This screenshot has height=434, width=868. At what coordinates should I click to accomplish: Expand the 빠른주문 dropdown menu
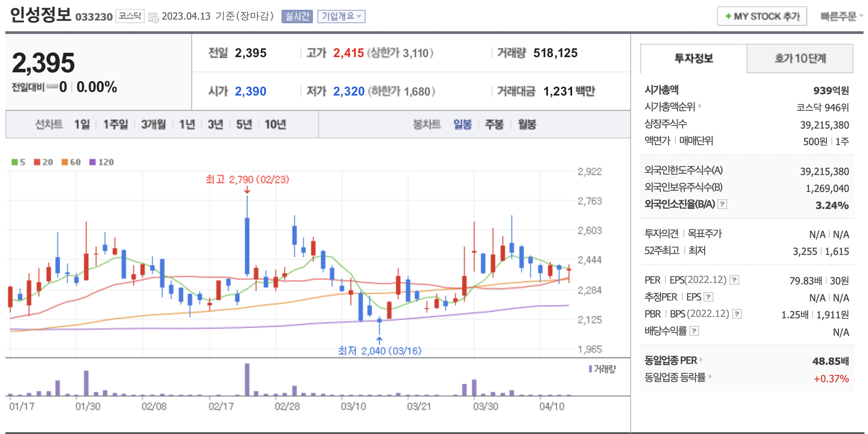pyautogui.click(x=841, y=17)
